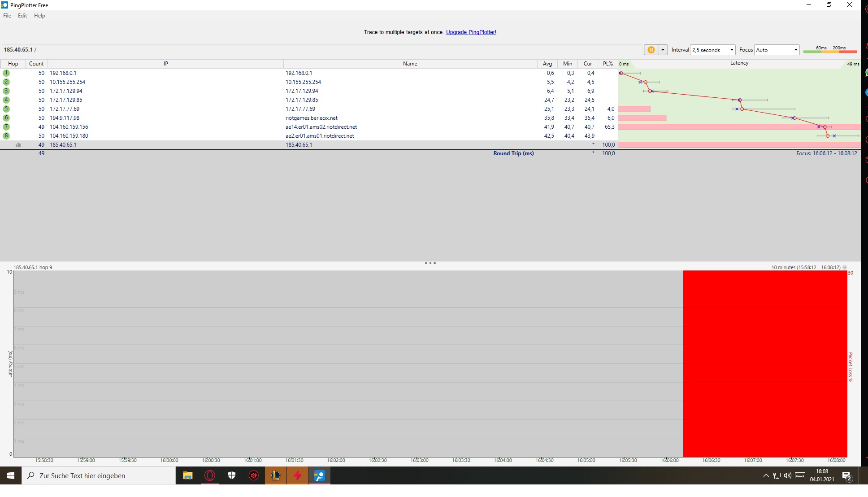Click the Upgrade PingPlotter link
The image size is (868, 497).
click(471, 32)
